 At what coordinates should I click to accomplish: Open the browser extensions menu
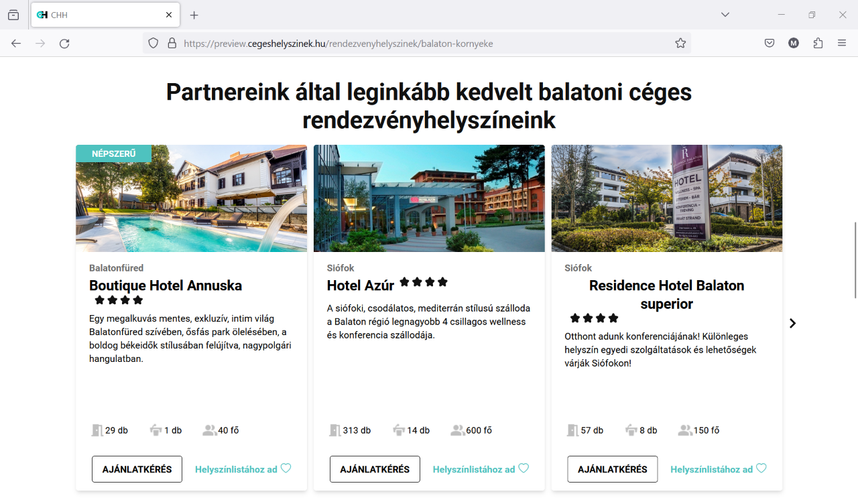818,44
